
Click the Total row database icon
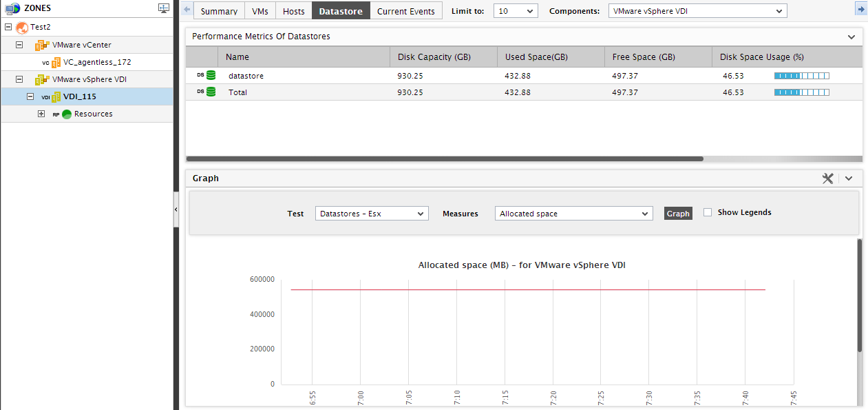click(211, 92)
